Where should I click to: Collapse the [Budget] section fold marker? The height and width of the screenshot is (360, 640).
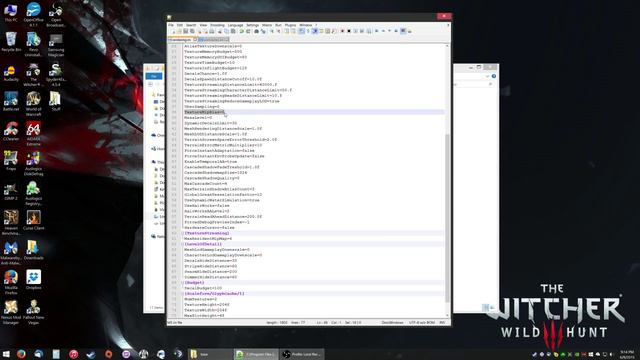[x=182, y=282]
